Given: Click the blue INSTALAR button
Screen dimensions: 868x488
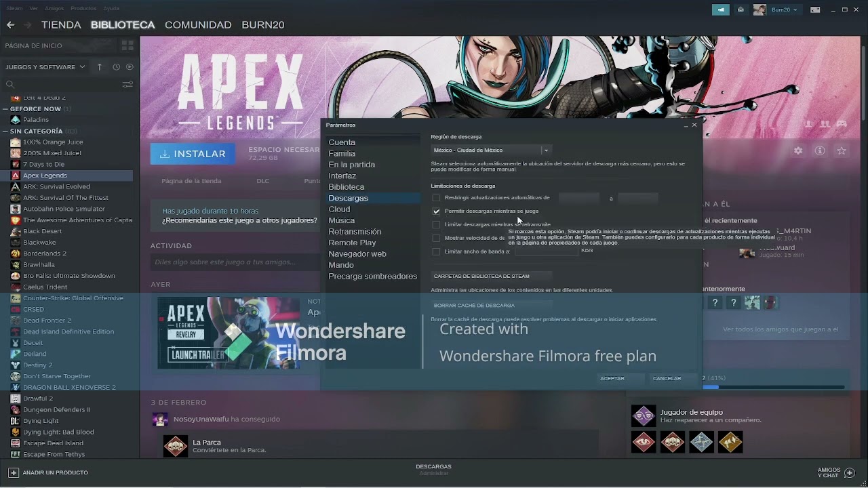Looking at the screenshot, I should point(193,154).
